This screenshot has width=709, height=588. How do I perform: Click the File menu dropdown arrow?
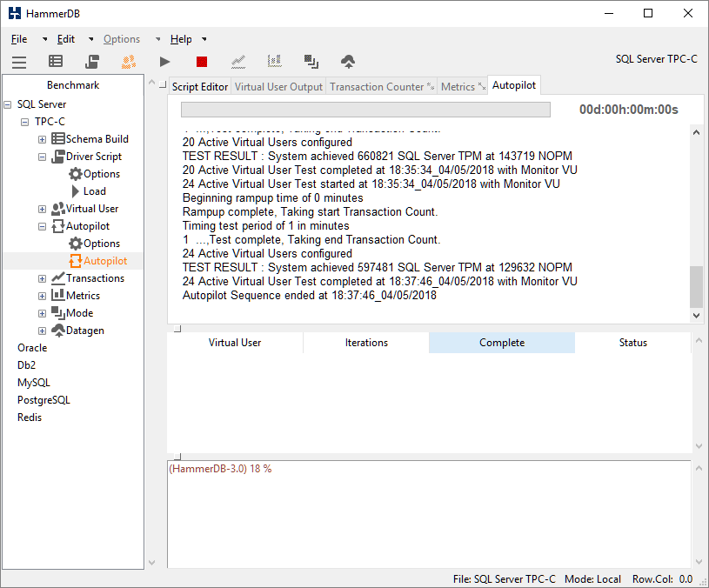pyautogui.click(x=44, y=39)
